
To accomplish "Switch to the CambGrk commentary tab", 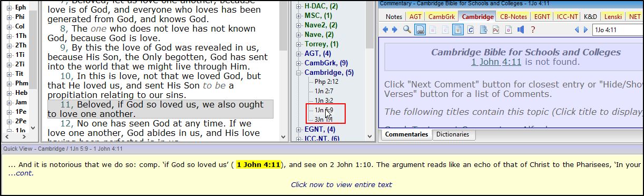I will [441, 16].
